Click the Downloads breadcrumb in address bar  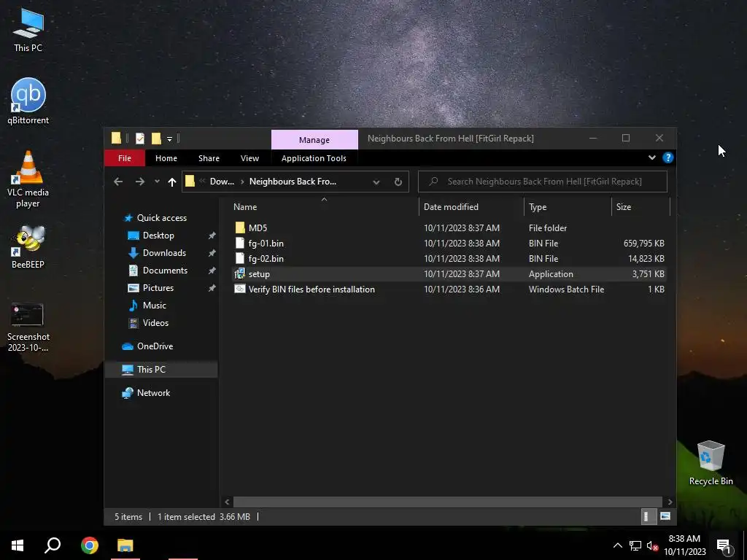click(x=222, y=182)
